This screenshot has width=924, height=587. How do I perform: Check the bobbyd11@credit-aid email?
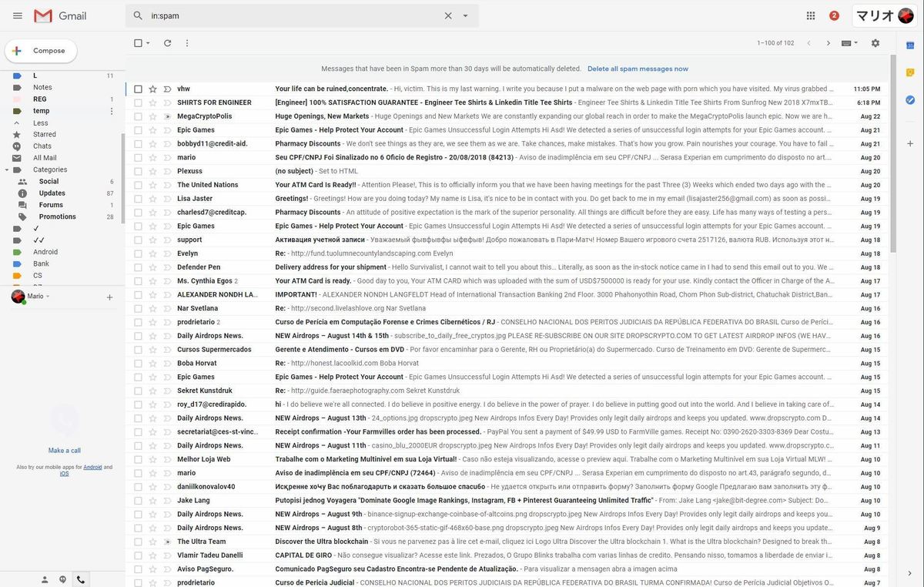[x=138, y=144]
